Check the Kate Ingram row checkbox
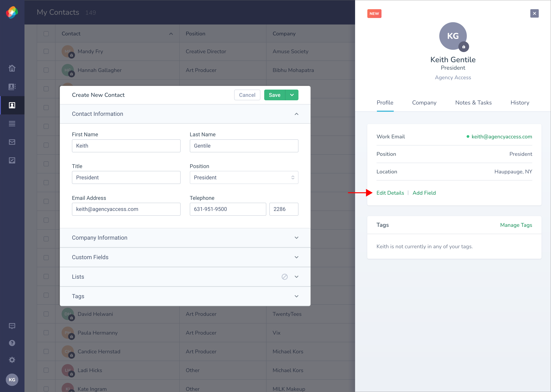Screen dimensions: 551x392 tap(46, 389)
